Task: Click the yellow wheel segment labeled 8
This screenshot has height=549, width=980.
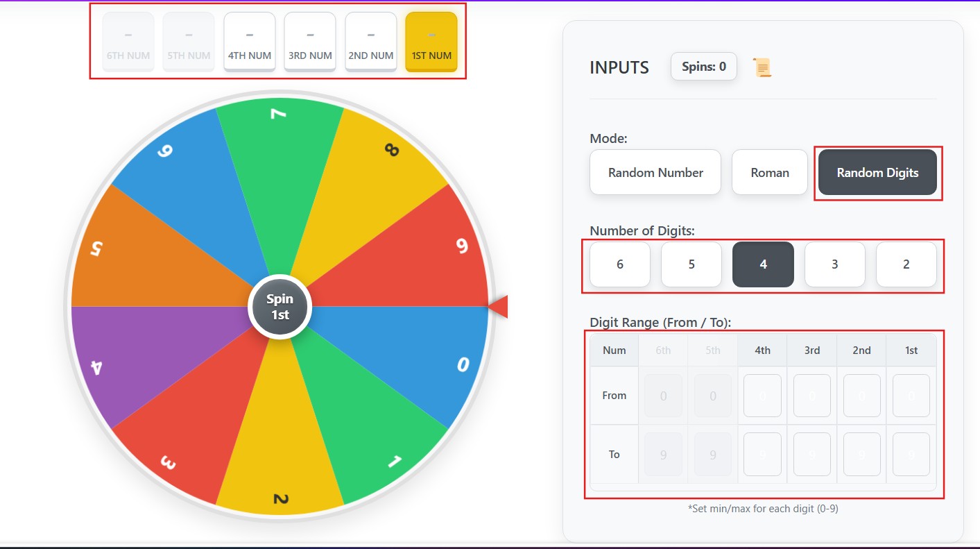Action: (364, 191)
